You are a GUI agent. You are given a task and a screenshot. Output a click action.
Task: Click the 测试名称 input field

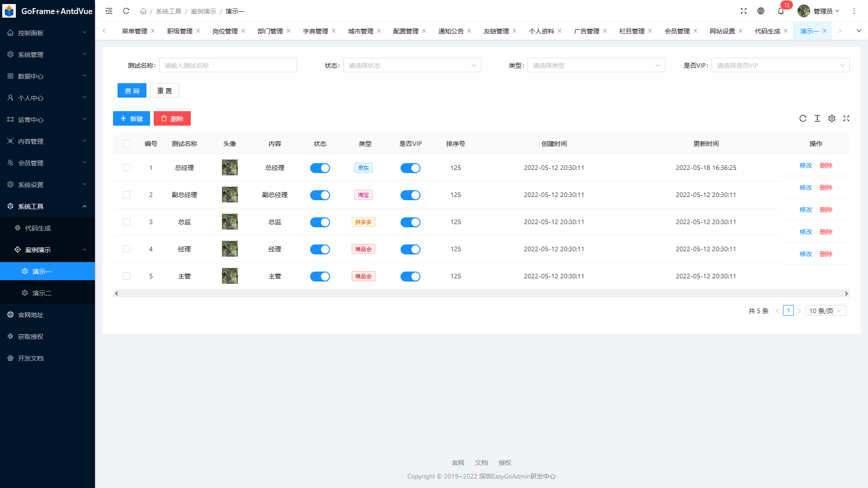tap(228, 66)
